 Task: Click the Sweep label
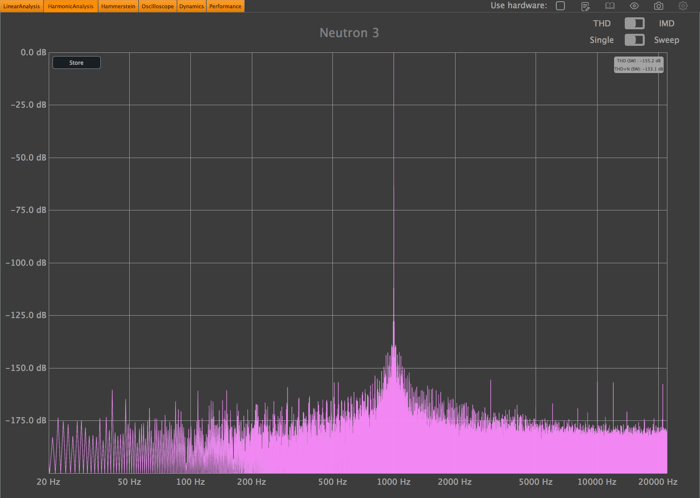(667, 40)
